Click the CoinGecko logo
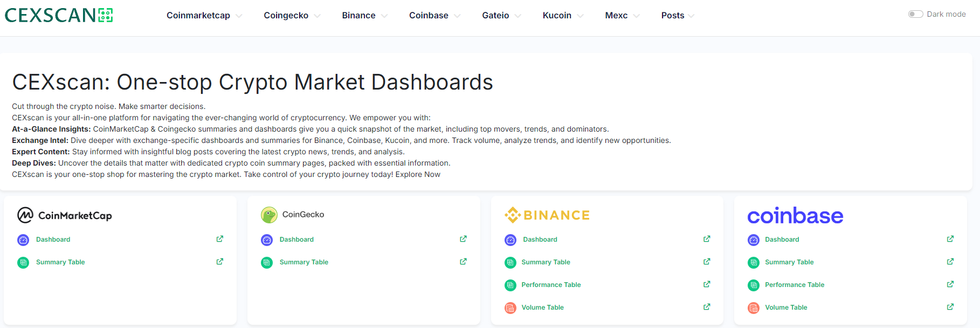The image size is (980, 328). click(x=293, y=215)
